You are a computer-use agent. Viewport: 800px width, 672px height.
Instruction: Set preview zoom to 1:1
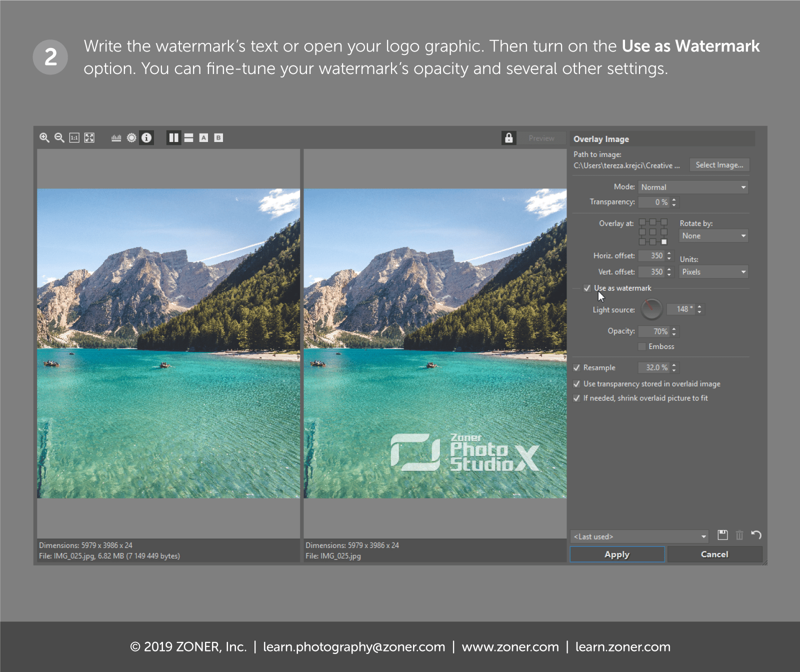click(x=74, y=137)
